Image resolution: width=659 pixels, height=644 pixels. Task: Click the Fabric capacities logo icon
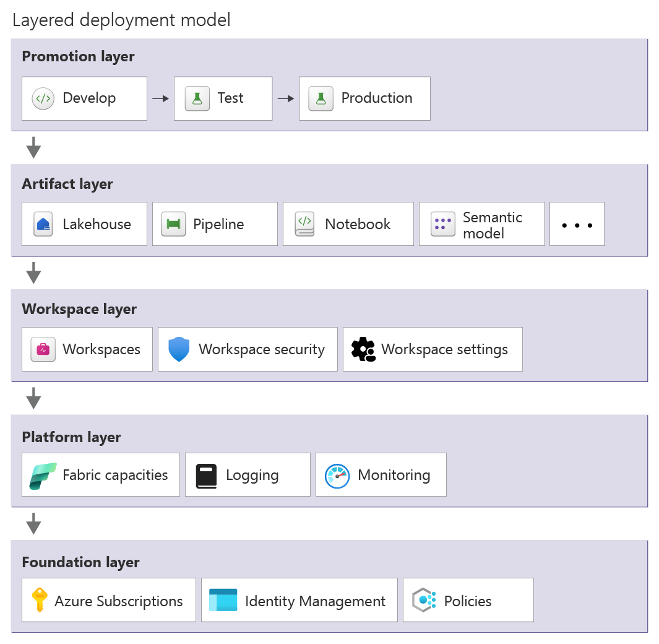point(43,476)
